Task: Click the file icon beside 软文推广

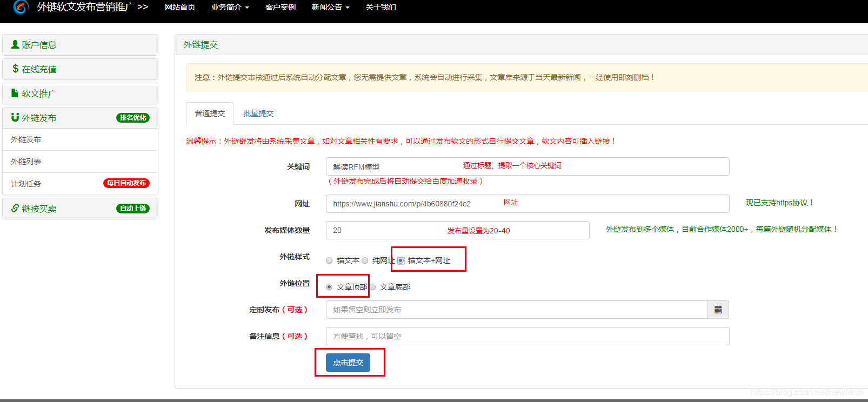Action: click(x=15, y=93)
